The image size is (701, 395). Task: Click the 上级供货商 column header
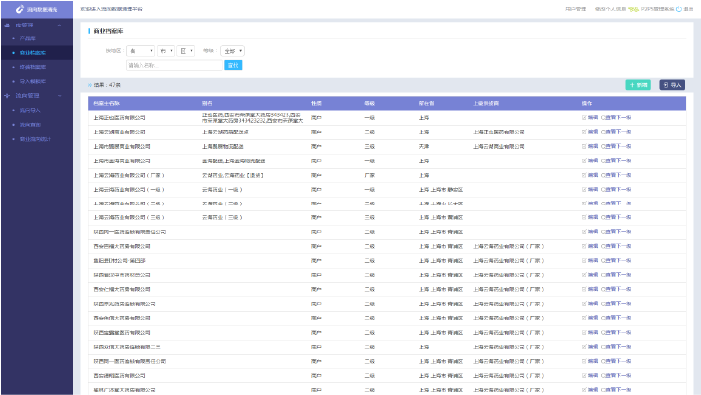[486, 103]
